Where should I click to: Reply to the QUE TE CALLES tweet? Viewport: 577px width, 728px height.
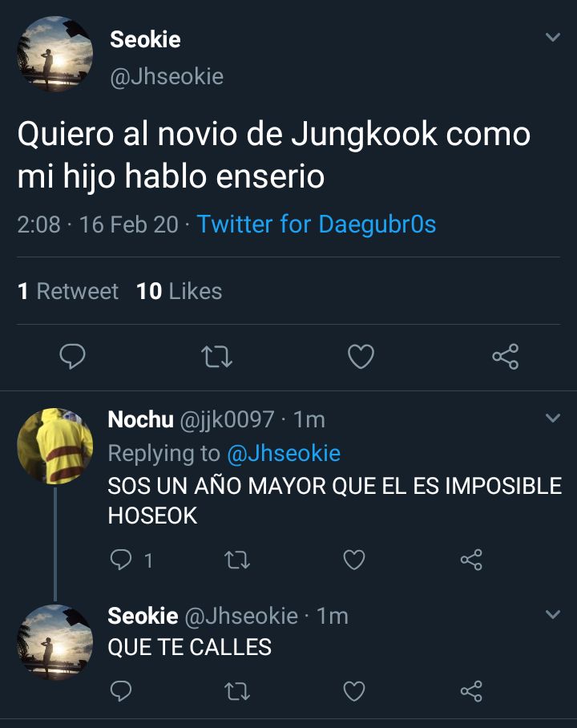[121, 691]
